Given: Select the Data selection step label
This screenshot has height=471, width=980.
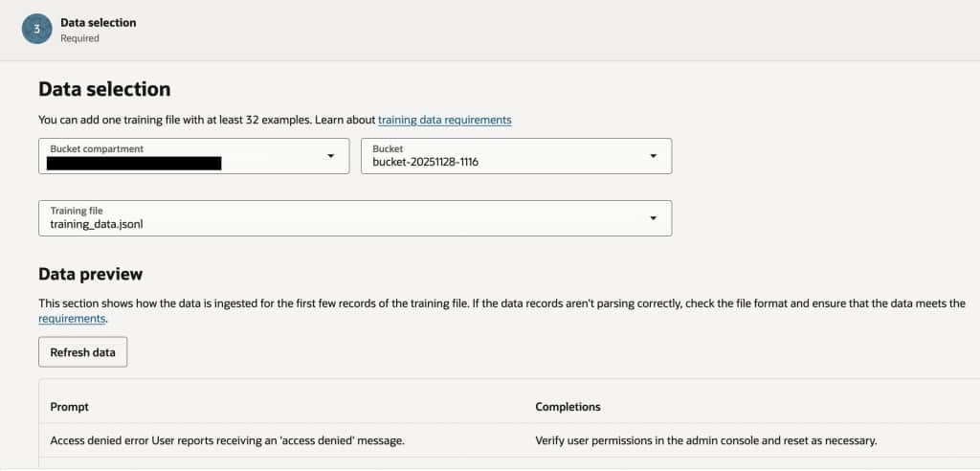Looking at the screenshot, I should coord(98,22).
